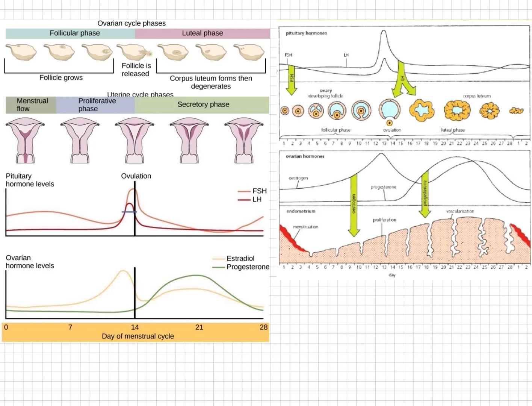Viewport: 532px width, 406px height.
Task: Expand the Follicular phase header bar
Action: 74,33
